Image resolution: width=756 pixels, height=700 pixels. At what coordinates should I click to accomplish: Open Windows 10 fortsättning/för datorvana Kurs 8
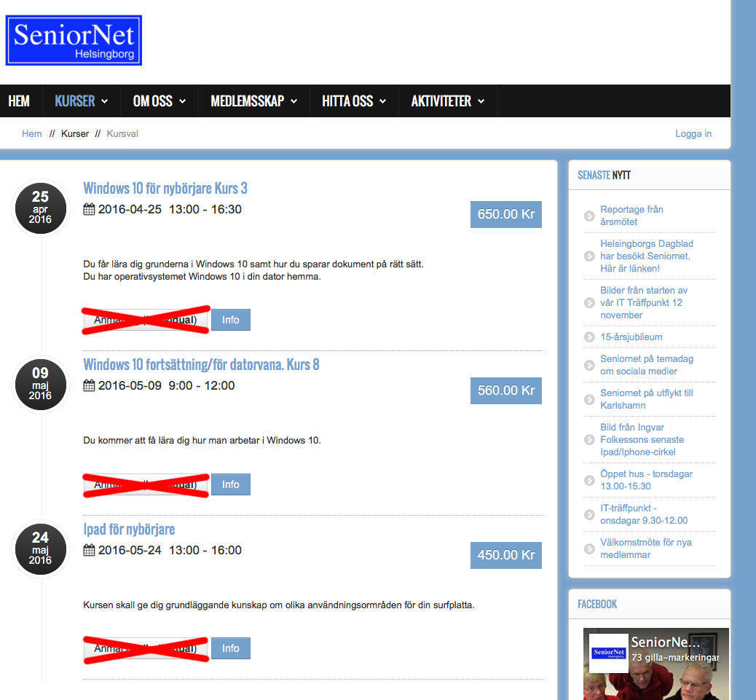pos(202,364)
